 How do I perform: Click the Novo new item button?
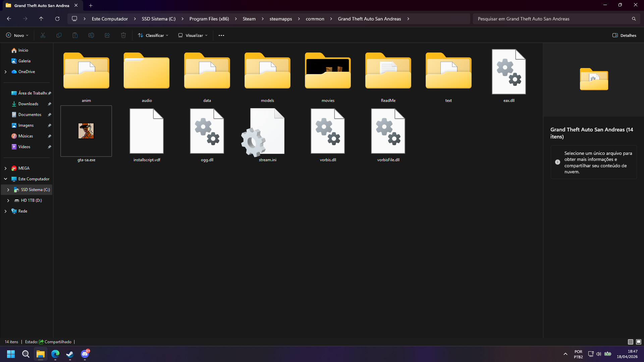(17, 35)
